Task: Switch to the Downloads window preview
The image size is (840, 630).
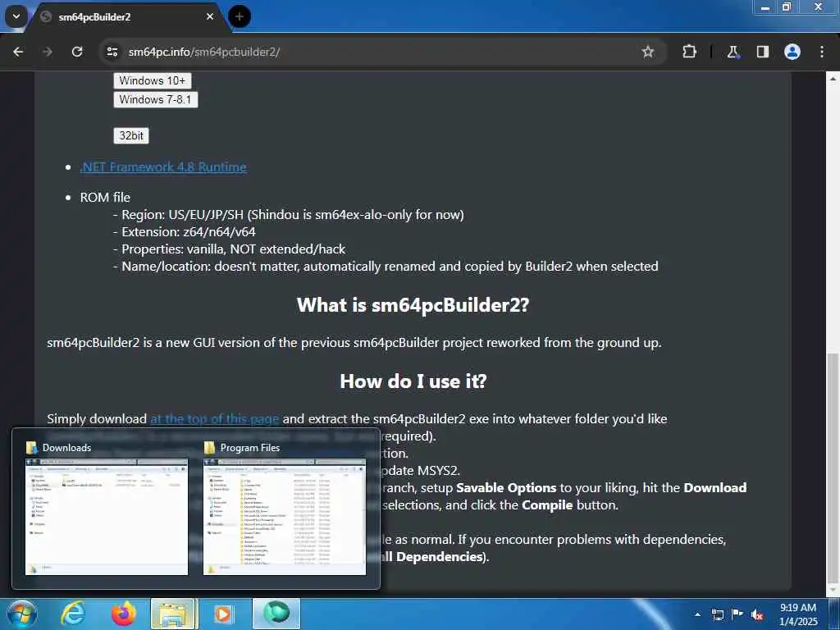Action: (107, 509)
